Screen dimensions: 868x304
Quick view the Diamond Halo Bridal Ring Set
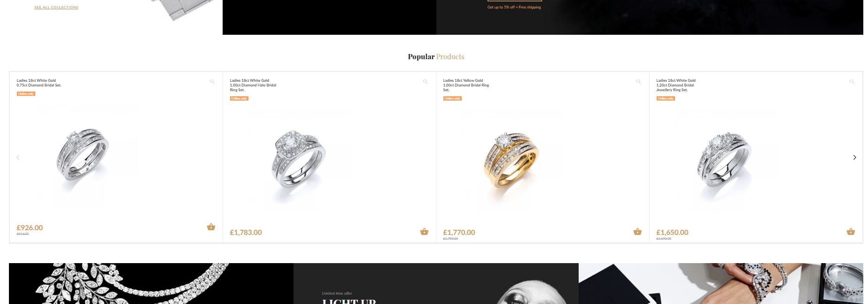tap(426, 82)
